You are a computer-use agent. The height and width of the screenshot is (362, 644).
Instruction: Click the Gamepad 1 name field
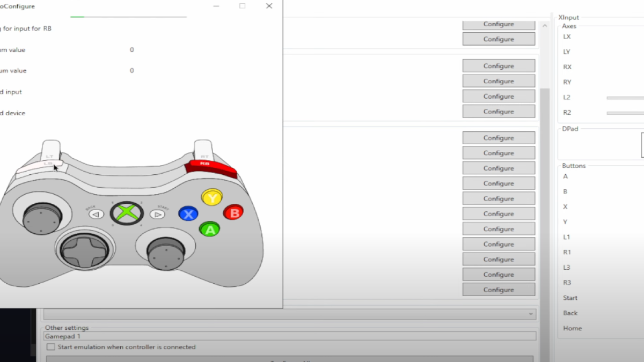point(290,336)
